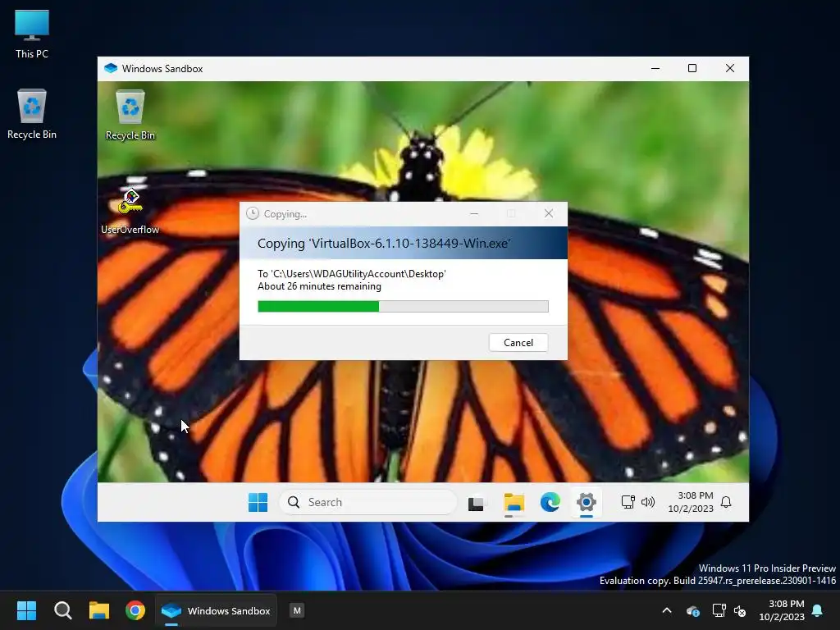Open Settings in Sandbox taskbar
This screenshot has width=840, height=630.
[587, 503]
